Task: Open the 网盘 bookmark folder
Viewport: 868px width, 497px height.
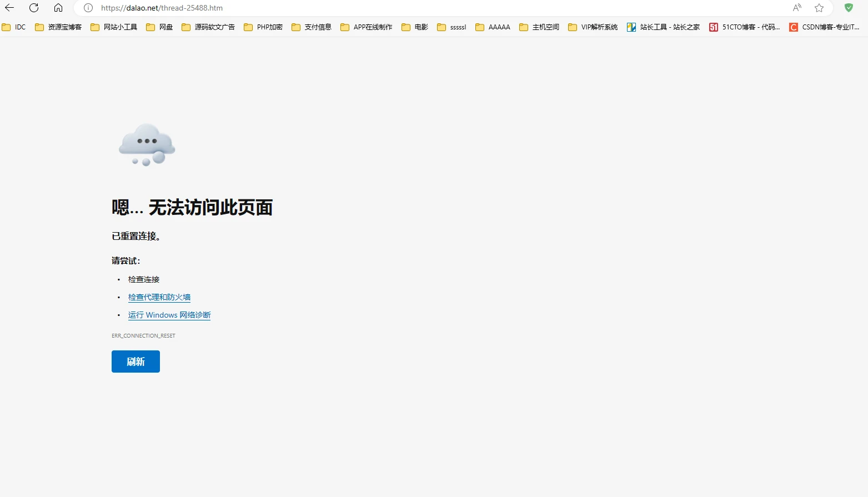Action: pyautogui.click(x=160, y=27)
